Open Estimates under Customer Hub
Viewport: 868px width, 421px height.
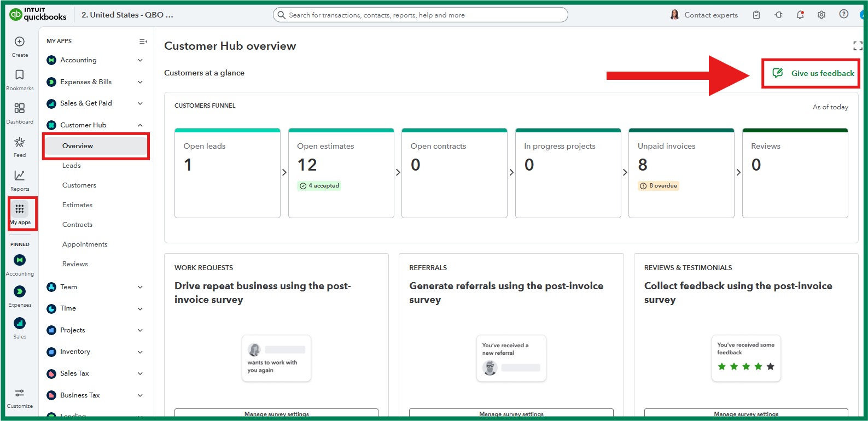pos(78,205)
